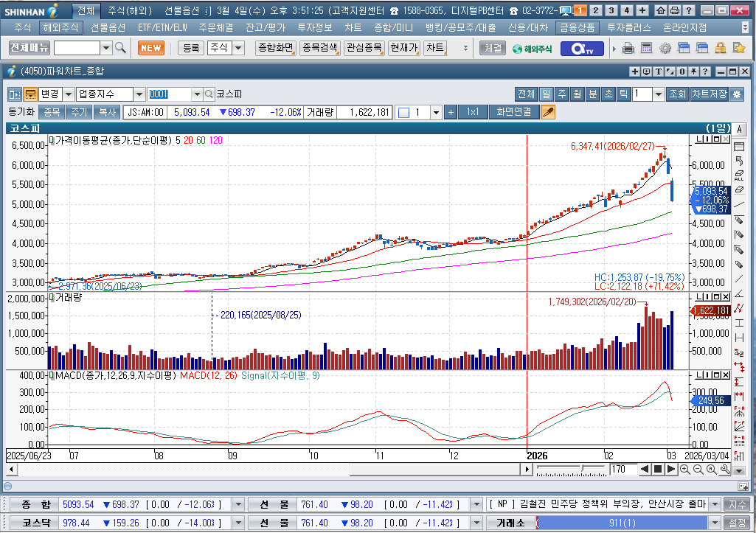Click the home icon in the title bar

pos(661,10)
